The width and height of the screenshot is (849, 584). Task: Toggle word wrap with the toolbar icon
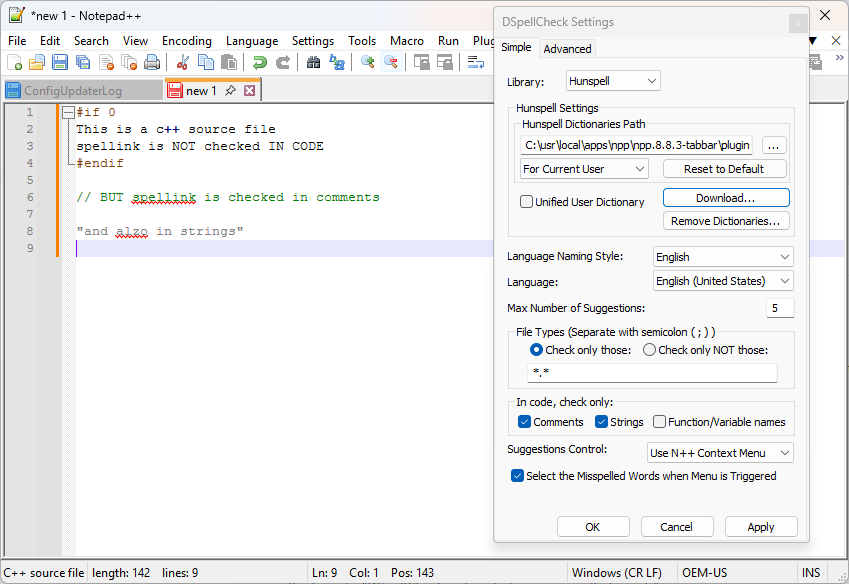(475, 63)
